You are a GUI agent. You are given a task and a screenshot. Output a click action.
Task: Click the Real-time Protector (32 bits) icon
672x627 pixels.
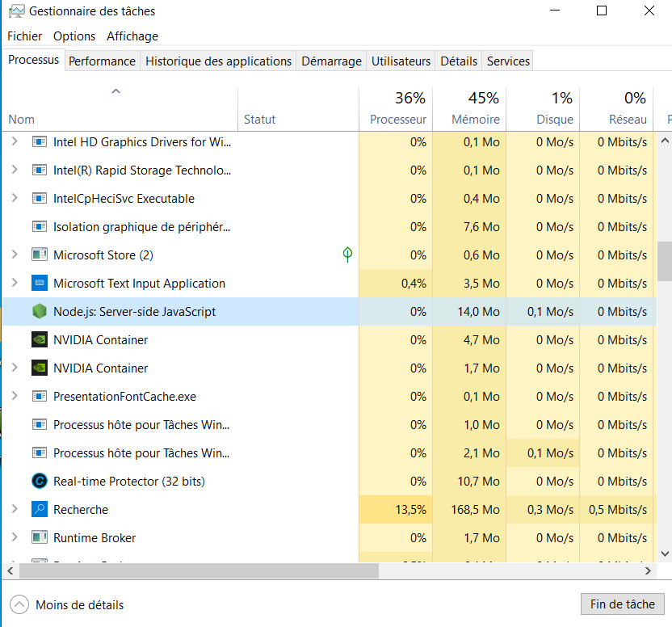point(40,482)
